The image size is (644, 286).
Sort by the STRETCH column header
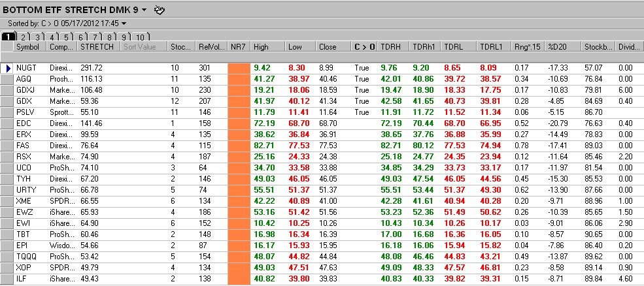coord(98,47)
